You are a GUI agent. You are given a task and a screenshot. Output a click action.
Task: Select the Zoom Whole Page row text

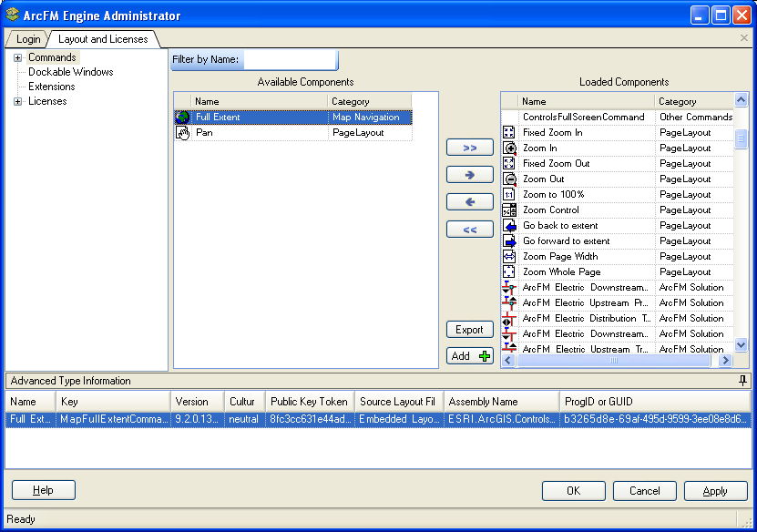tap(561, 271)
